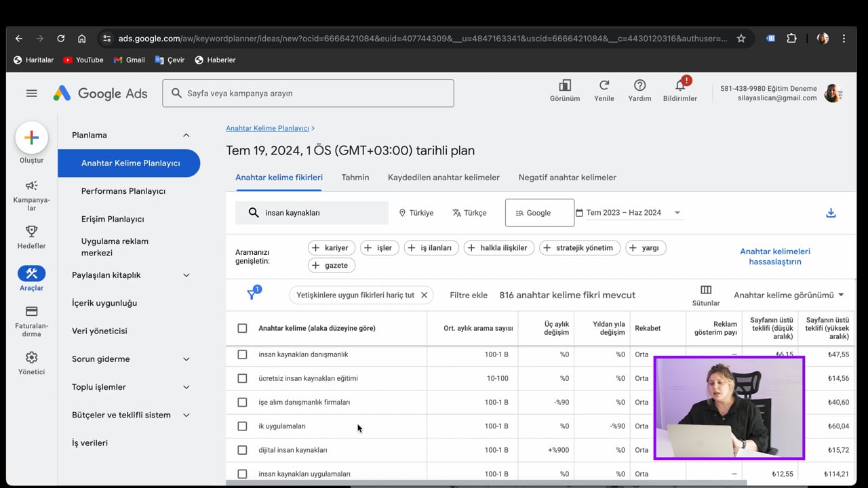The width and height of the screenshot is (868, 488).
Task: Check the dijital insan kaynakları row
Action: [x=242, y=450]
